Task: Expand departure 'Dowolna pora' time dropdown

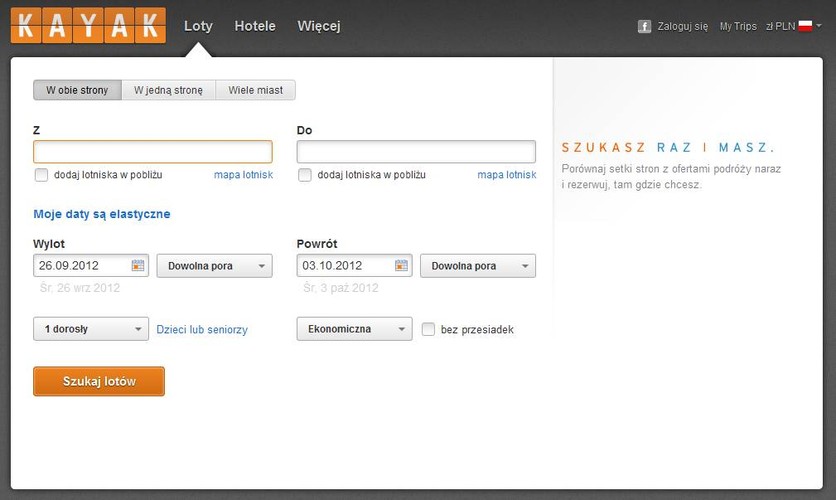Action: pos(214,266)
